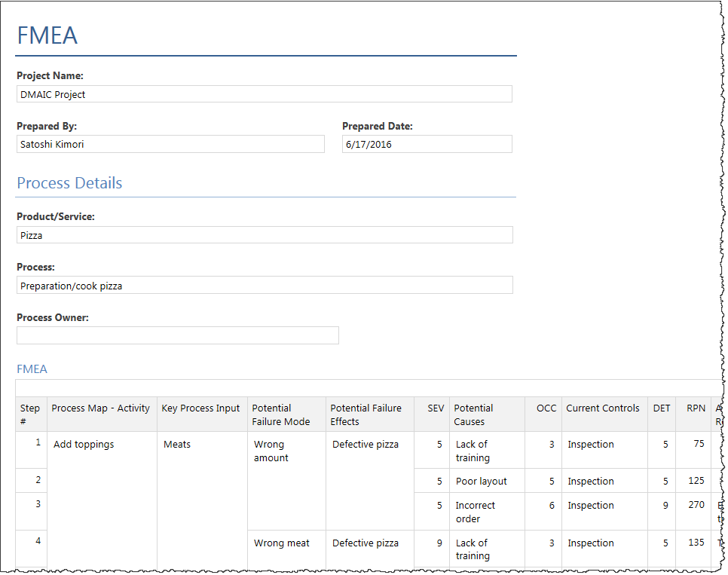Select the Poor layout cause cell
728x575 pixels.
481,482
